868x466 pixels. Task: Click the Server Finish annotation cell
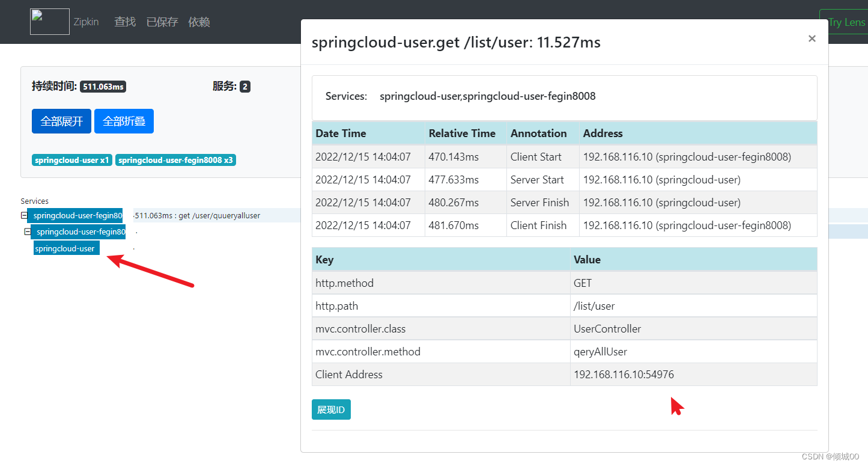point(543,202)
